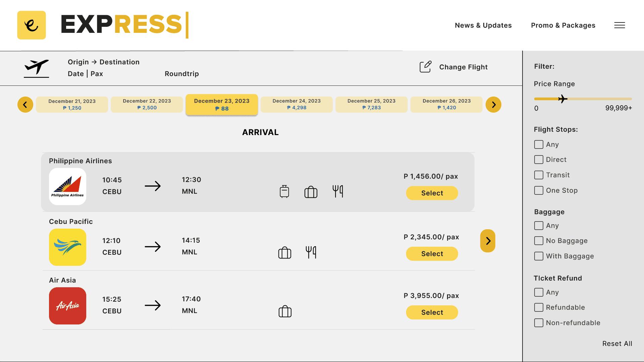
Task: Click route arrow in Cebu Pacific row
Action: [153, 247]
